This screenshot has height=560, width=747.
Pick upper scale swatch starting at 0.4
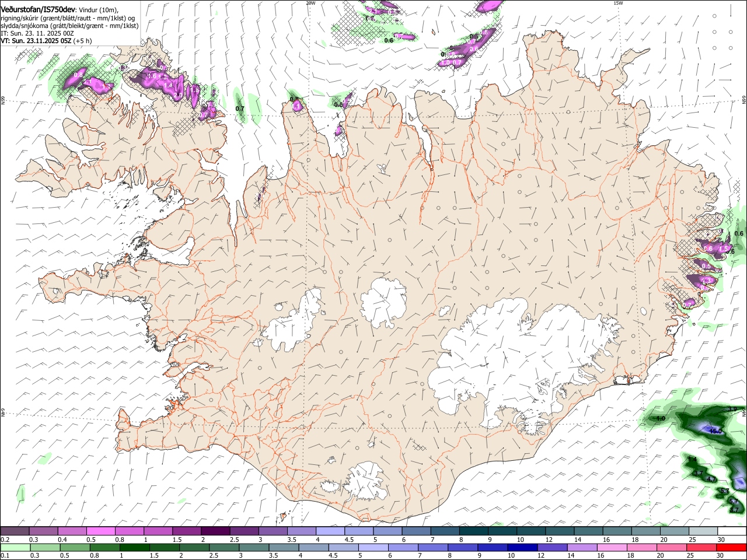tap(72, 531)
